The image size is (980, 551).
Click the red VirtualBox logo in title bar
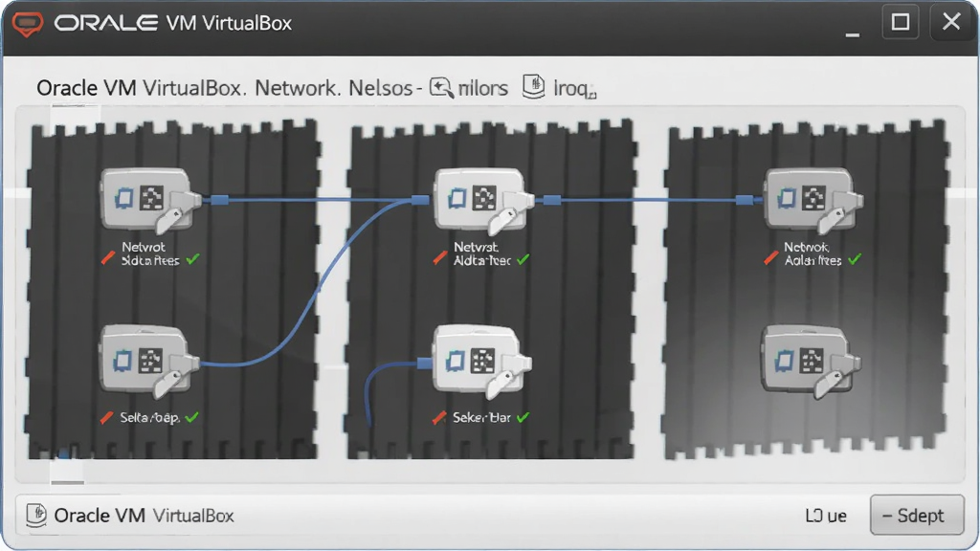[x=28, y=24]
